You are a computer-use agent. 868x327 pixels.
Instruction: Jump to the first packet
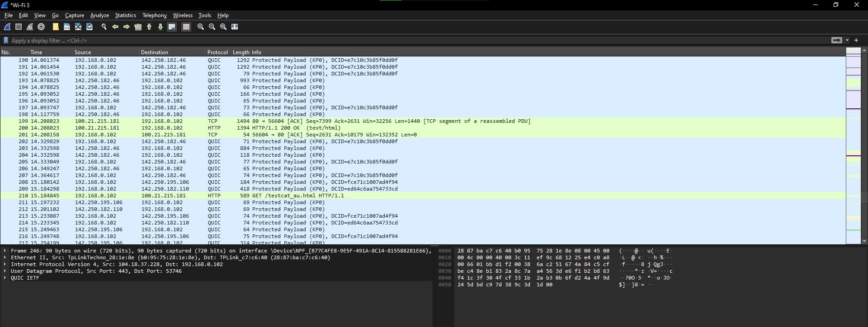point(149,27)
